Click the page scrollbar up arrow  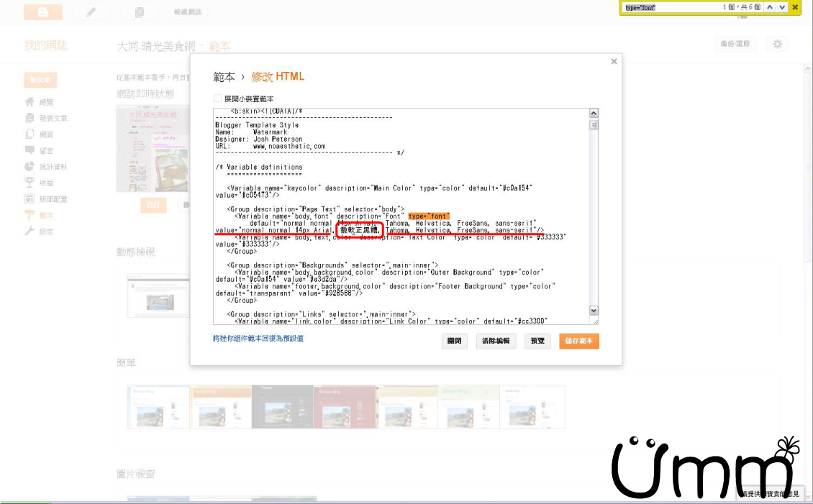click(x=809, y=68)
